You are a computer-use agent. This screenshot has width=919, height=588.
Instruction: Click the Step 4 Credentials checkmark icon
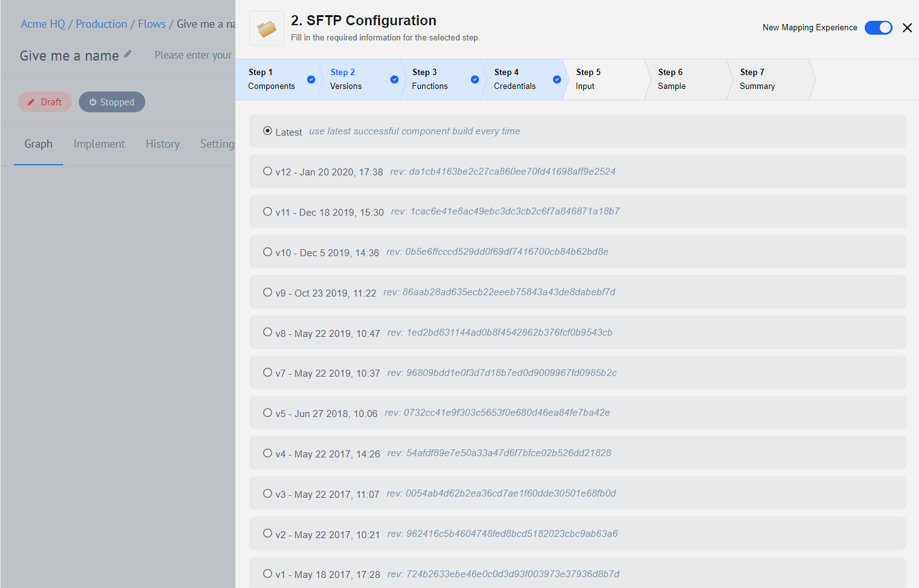[557, 79]
